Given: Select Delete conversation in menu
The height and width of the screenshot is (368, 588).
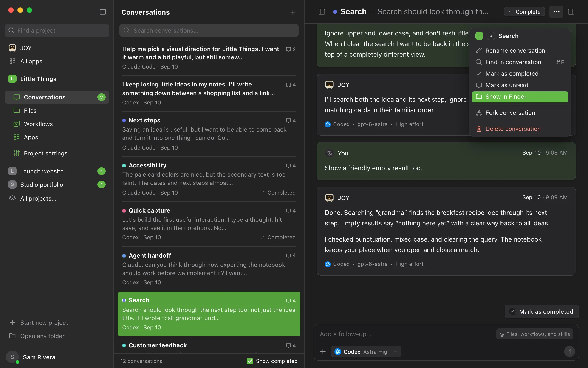Looking at the screenshot, I should pos(520,129).
